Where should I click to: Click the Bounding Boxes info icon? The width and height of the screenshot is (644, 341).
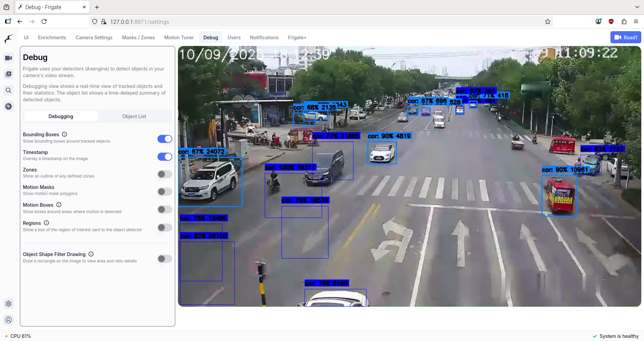coord(64,134)
